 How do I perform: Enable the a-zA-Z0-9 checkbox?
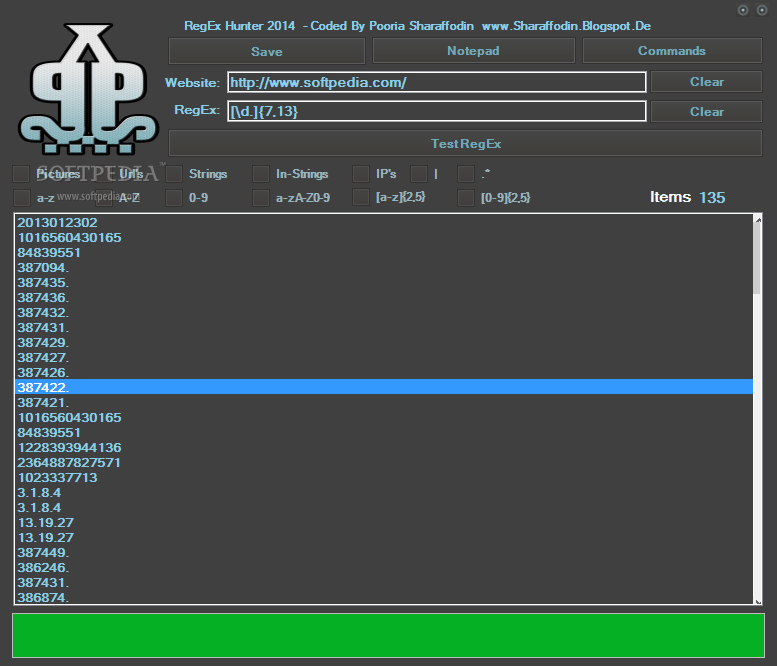click(261, 197)
